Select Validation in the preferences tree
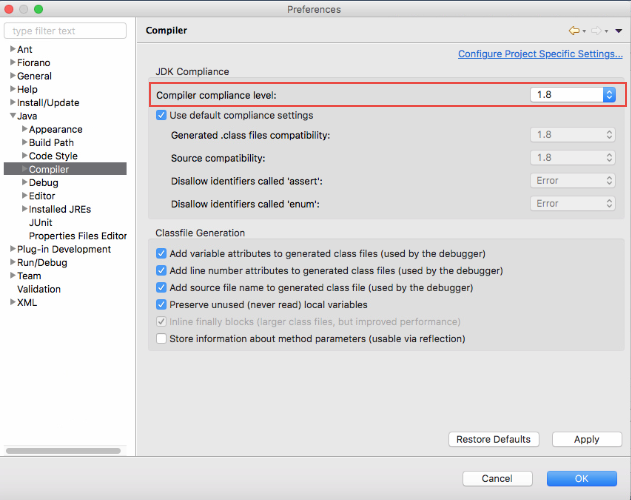 coord(39,289)
